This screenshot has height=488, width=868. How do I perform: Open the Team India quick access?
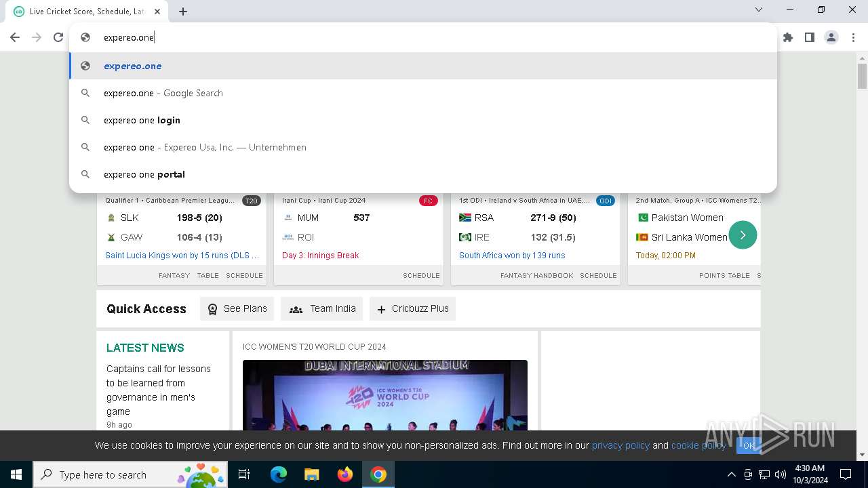tap(322, 308)
